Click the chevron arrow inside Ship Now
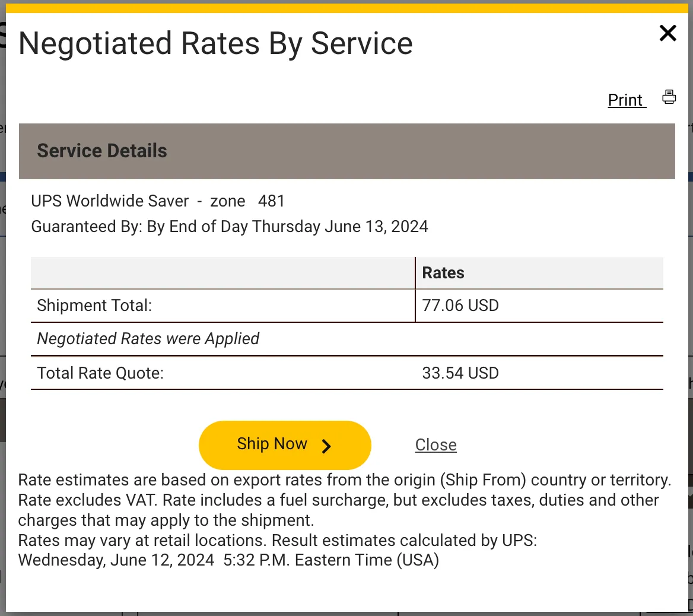Screen dimensions: 693x616 point(326,447)
